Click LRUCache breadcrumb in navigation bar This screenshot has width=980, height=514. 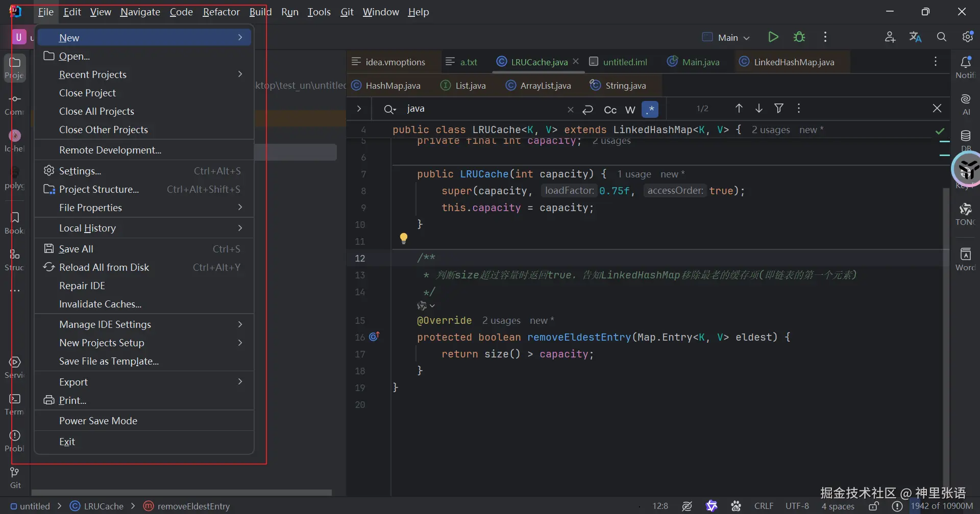pyautogui.click(x=103, y=506)
